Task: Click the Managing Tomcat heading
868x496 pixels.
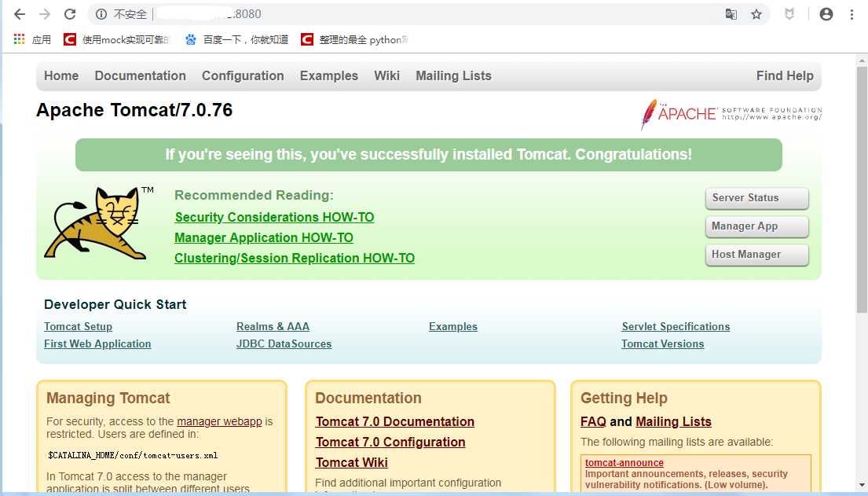Action: (108, 398)
